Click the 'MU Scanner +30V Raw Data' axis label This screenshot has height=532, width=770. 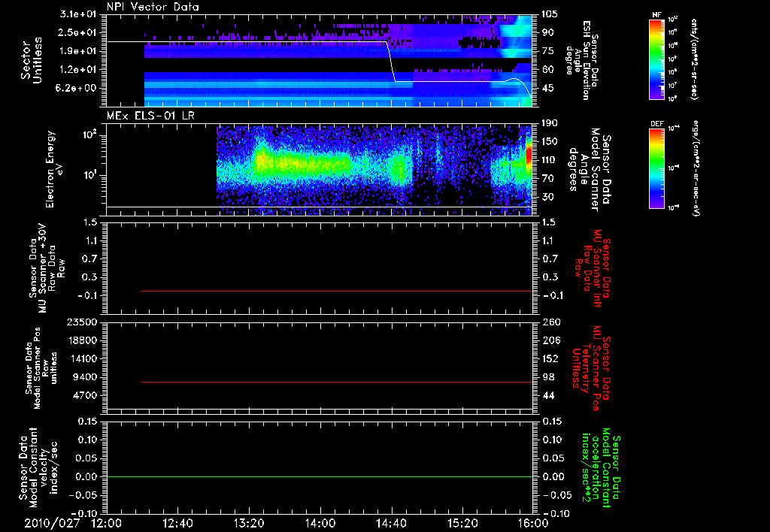pos(47,268)
